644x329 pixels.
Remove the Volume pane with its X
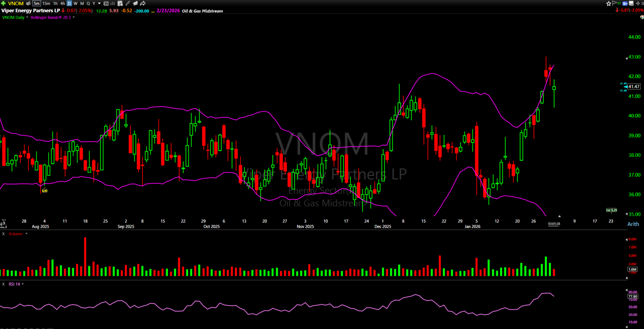point(3,234)
